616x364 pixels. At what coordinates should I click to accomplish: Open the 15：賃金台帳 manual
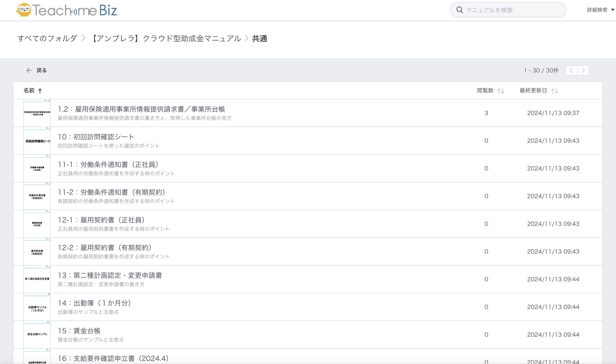point(79,331)
